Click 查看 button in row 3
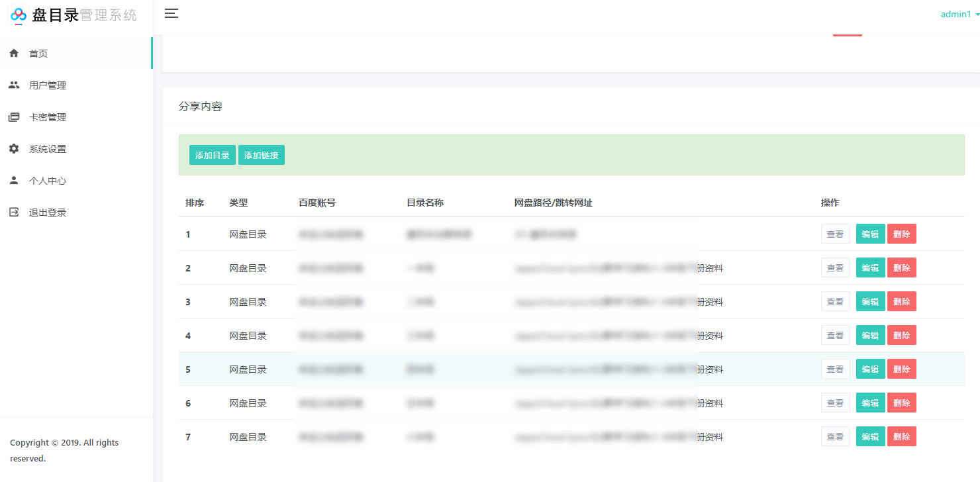The width and height of the screenshot is (980, 482). click(x=836, y=301)
